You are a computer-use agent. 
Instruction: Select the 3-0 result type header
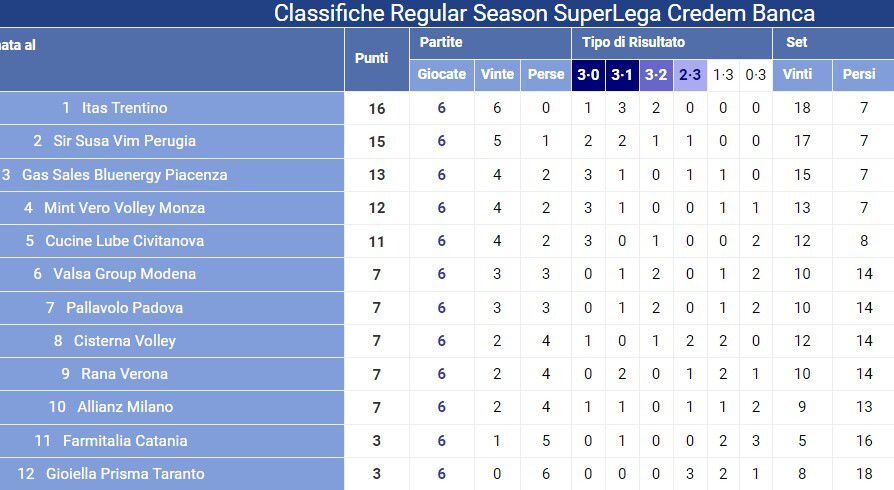click(x=588, y=74)
